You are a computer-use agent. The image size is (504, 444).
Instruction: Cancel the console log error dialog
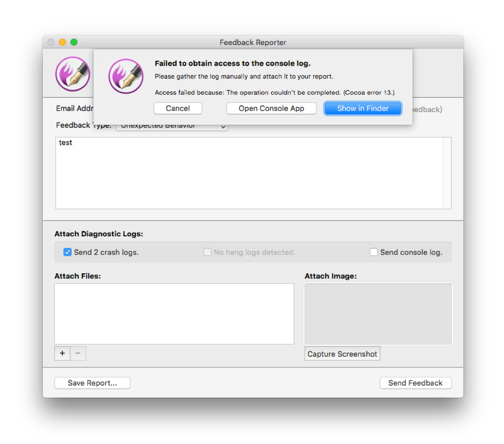[x=178, y=108]
